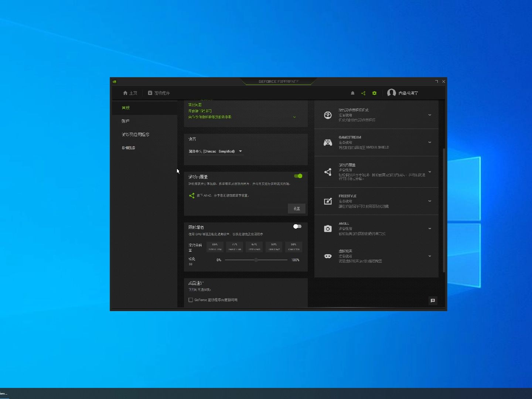Open the 驱动程序 drivers tab
The height and width of the screenshot is (399, 532).
tap(159, 93)
